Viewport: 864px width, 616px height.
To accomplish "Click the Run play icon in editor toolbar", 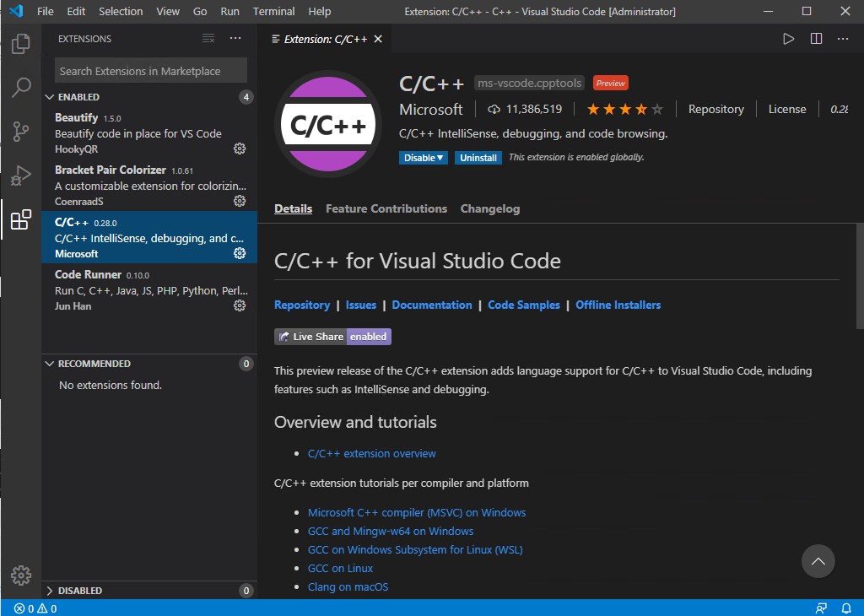I will tap(789, 39).
